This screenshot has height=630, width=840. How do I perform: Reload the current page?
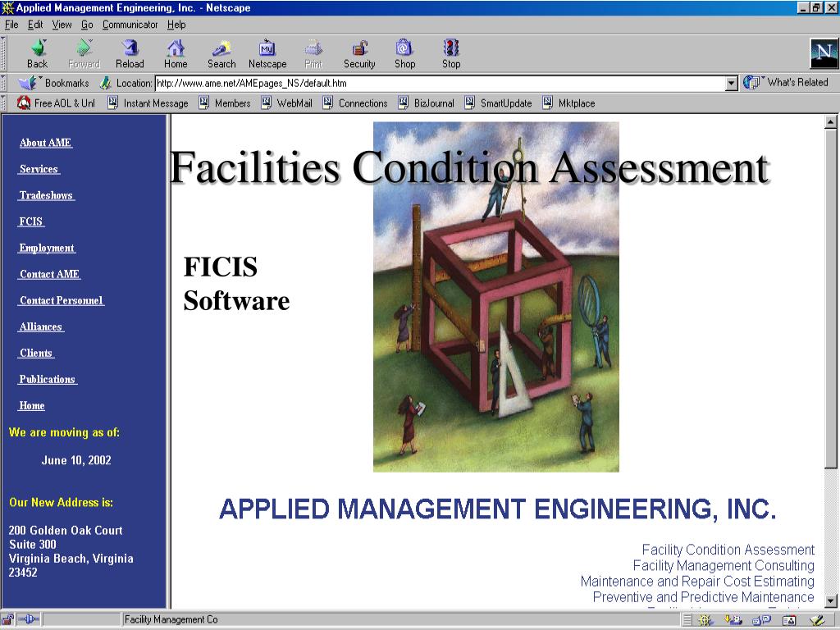pyautogui.click(x=130, y=48)
